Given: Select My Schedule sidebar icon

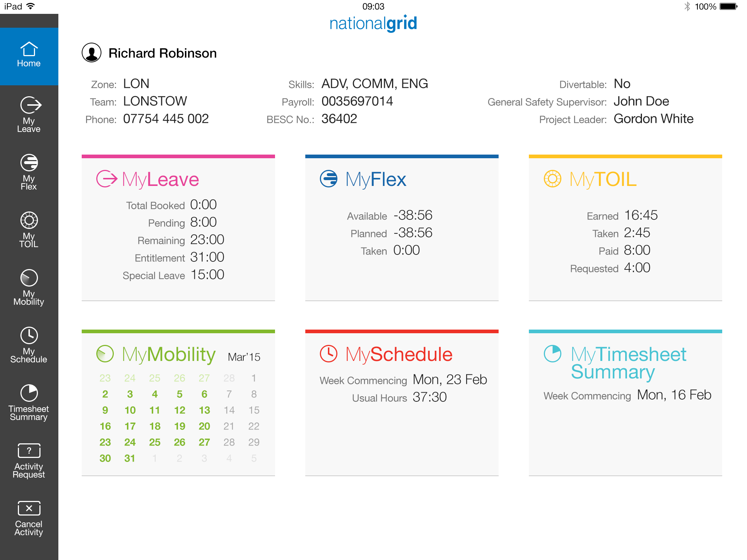Looking at the screenshot, I should click(29, 345).
